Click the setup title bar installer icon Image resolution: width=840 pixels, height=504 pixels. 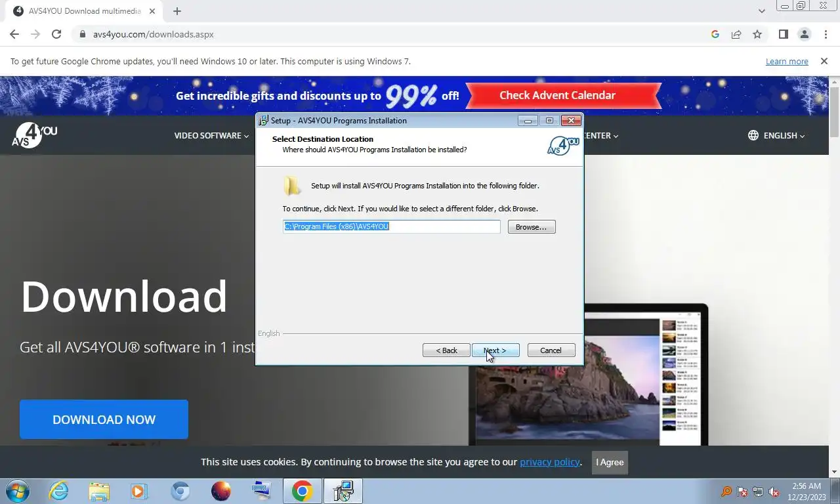[263, 121]
